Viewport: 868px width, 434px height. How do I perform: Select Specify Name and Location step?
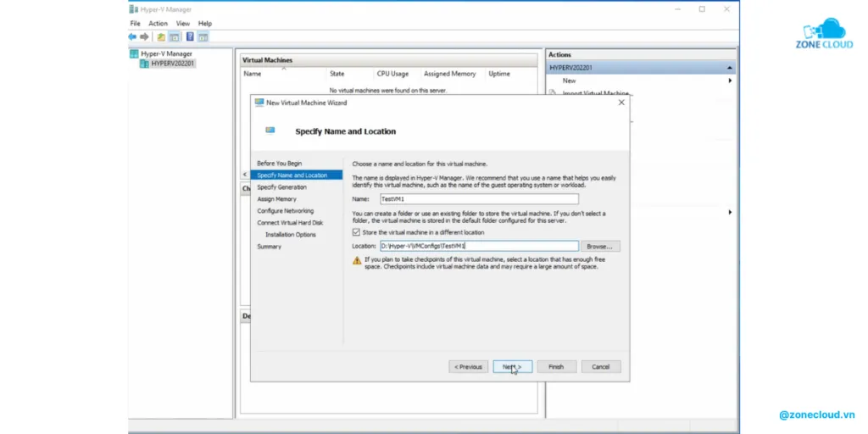tap(296, 175)
